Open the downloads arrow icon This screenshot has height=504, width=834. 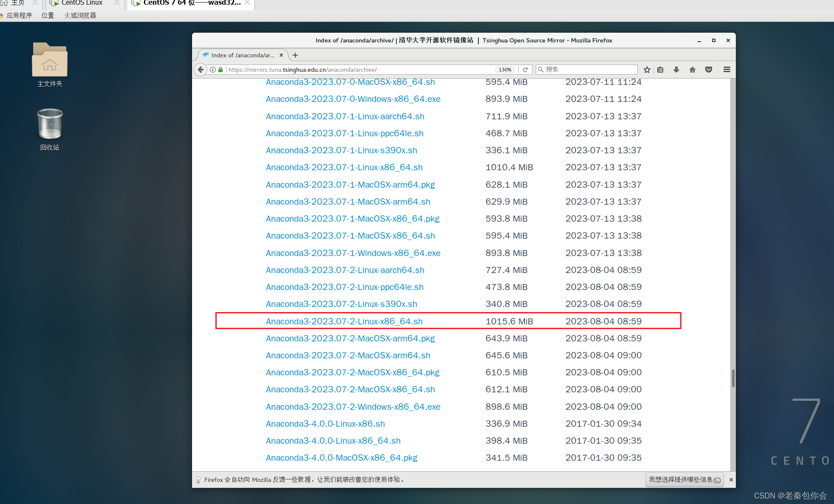pyautogui.click(x=676, y=70)
